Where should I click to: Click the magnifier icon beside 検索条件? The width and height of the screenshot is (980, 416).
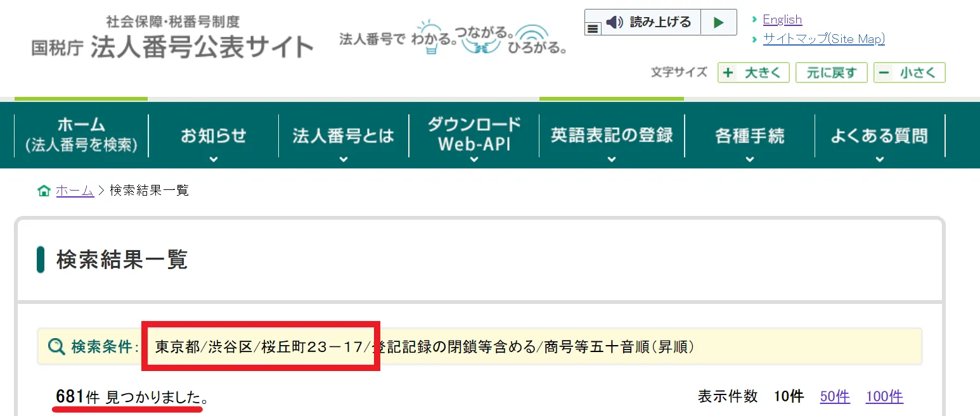coord(55,346)
